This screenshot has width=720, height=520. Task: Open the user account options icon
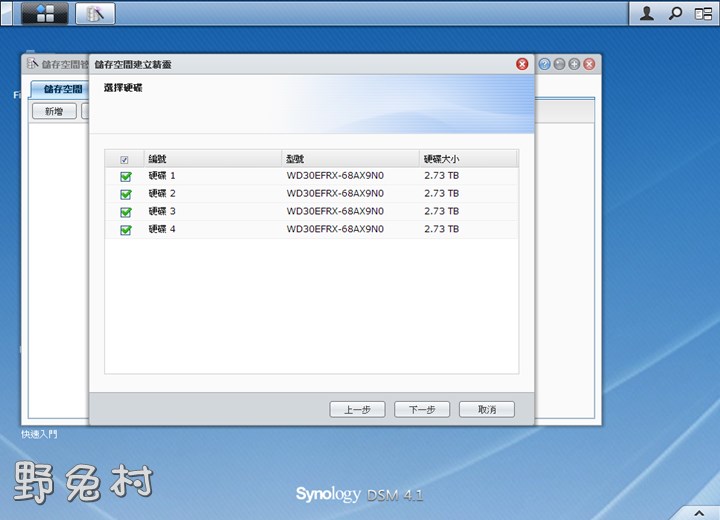647,13
